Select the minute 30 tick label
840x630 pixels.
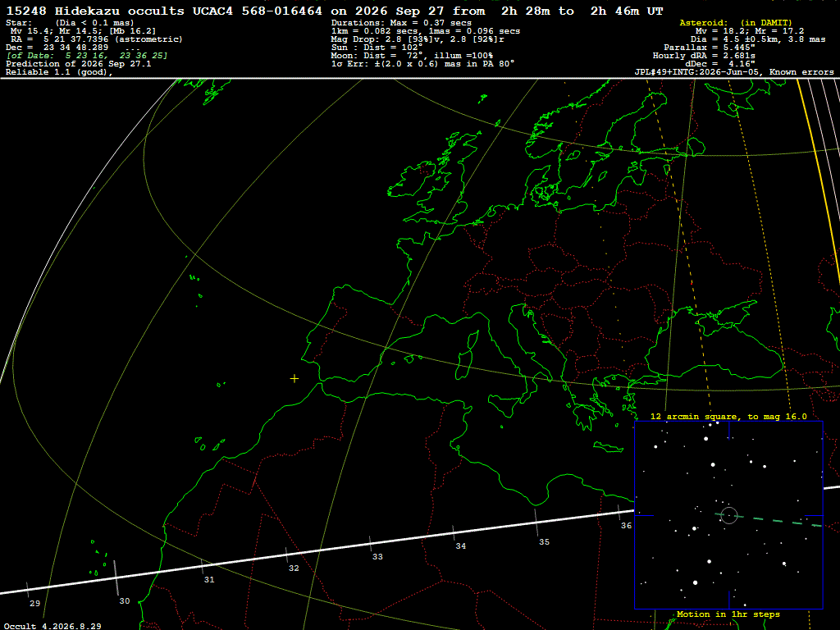pyautogui.click(x=125, y=601)
